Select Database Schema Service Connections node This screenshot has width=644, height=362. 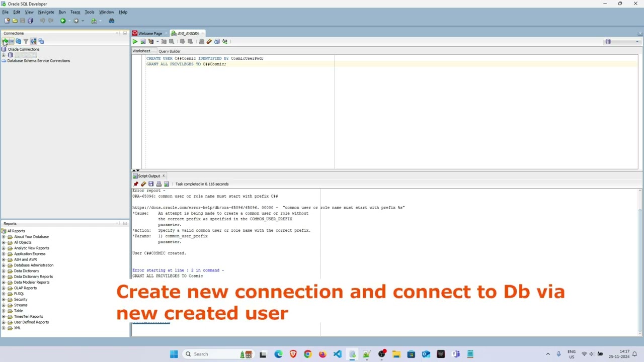coord(38,61)
